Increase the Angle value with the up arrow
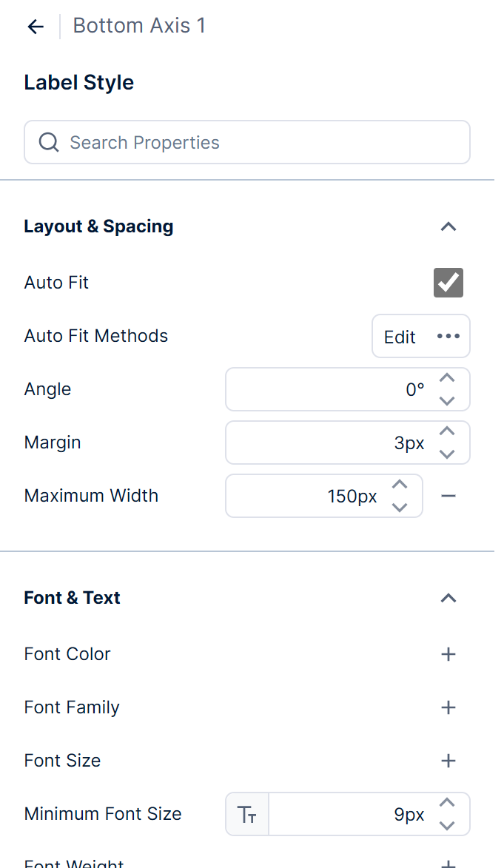504x868 pixels. [x=447, y=378]
